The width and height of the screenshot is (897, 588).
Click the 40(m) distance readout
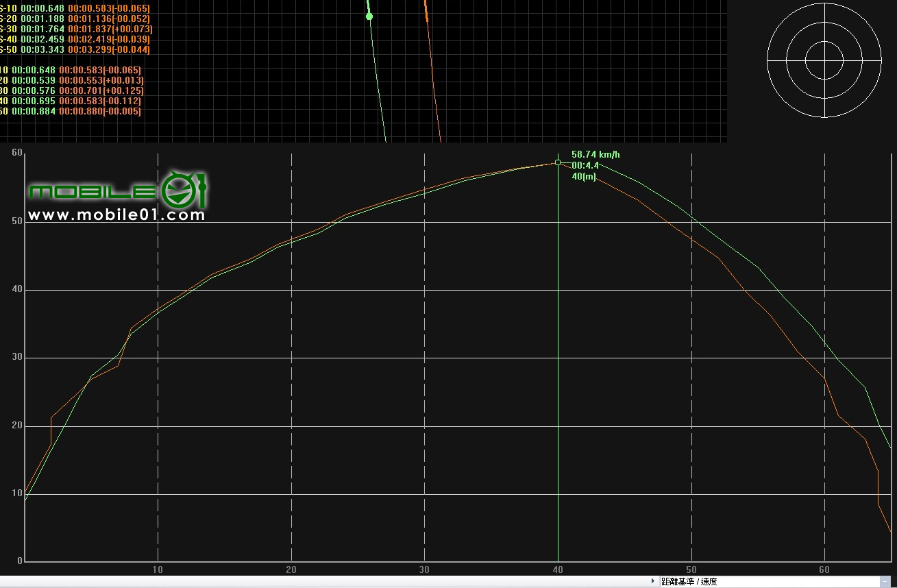584,176
